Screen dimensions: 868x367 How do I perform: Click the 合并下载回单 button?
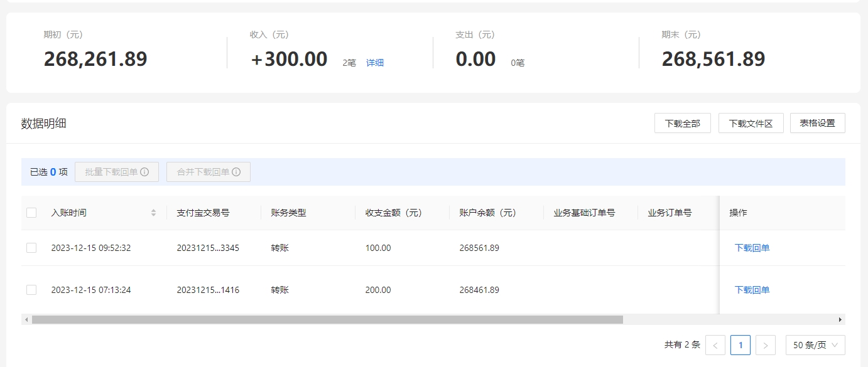pyautogui.click(x=209, y=172)
